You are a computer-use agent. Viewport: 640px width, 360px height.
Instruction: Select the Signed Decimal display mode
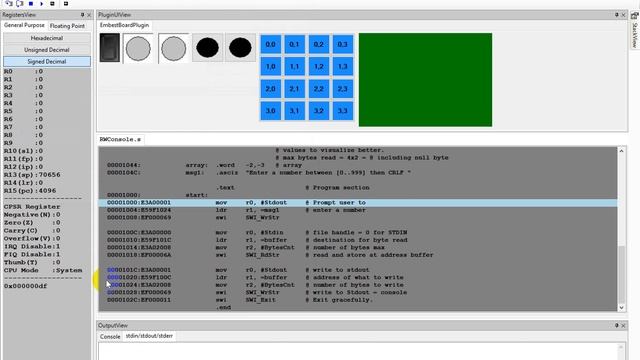coord(47,62)
